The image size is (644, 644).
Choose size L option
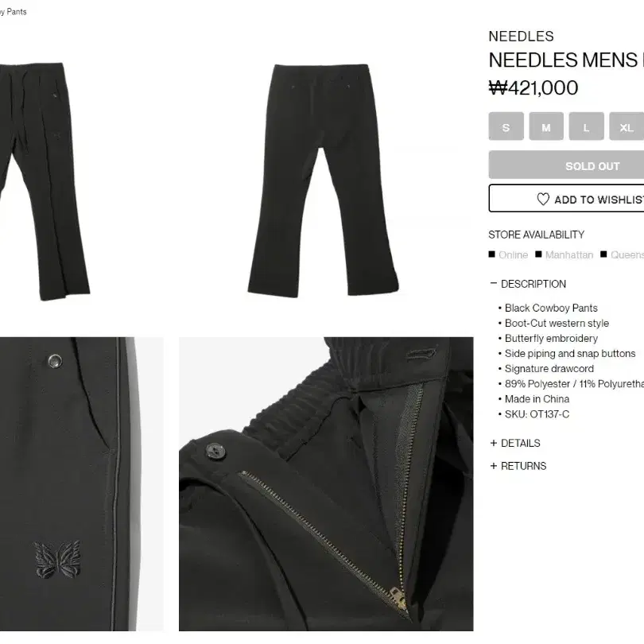586,126
